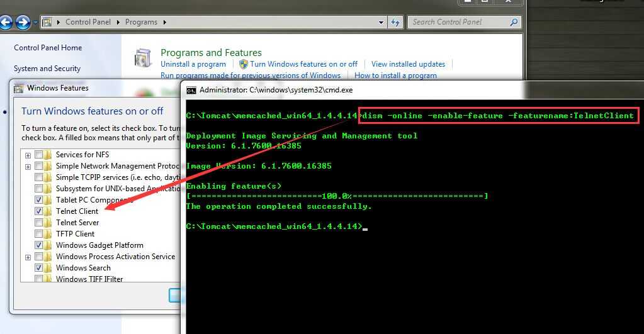Image resolution: width=644 pixels, height=334 pixels.
Task: Uncheck the Telnet Client checkbox
Action: pyautogui.click(x=38, y=211)
